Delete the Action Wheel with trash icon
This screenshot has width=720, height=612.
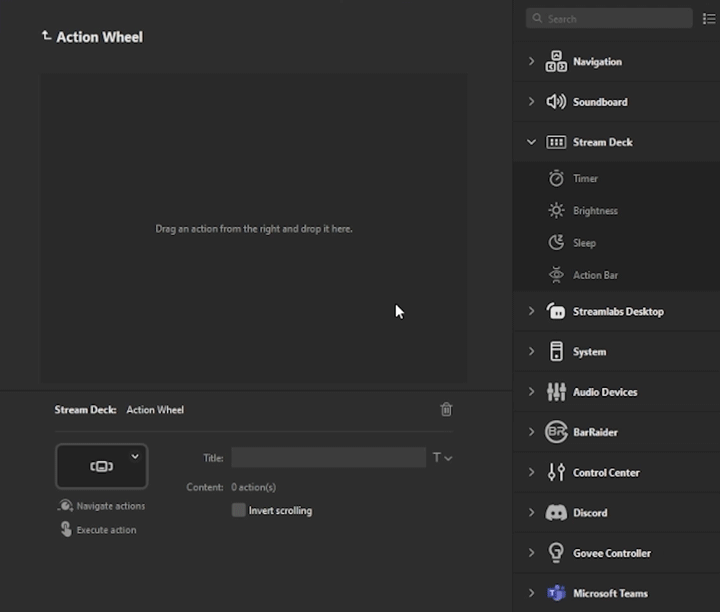point(446,409)
